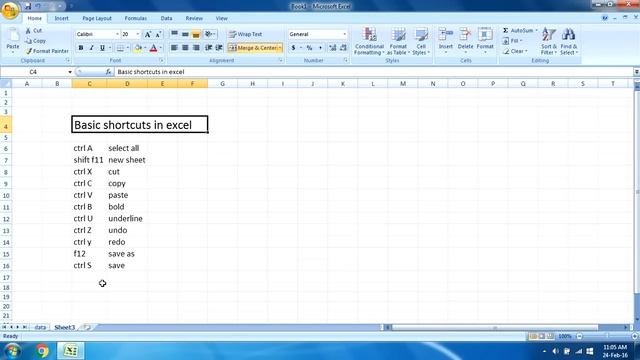Increase indent of the cell
The image size is (640, 360).
pyautogui.click(x=219, y=48)
